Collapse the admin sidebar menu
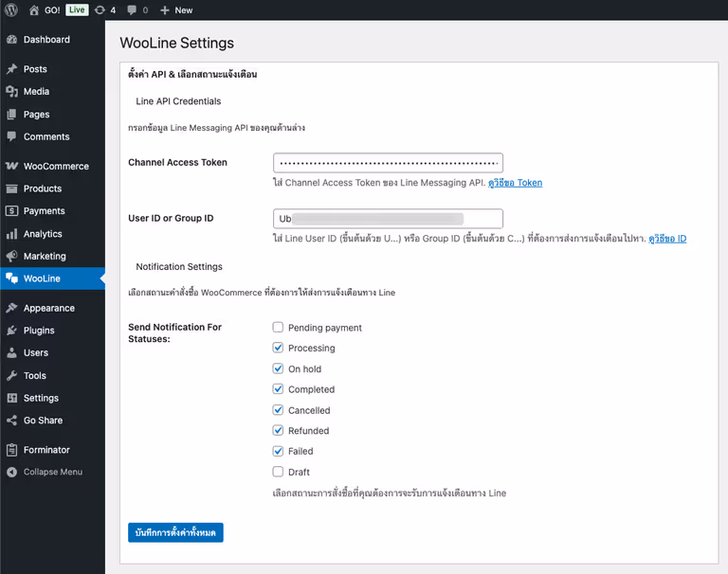Screen dimensions: 728x574 click(x=52, y=472)
